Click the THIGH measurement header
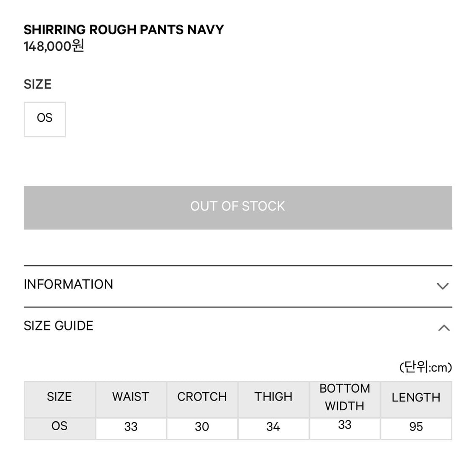Viewport: 476px width, 456px height. 273,397
